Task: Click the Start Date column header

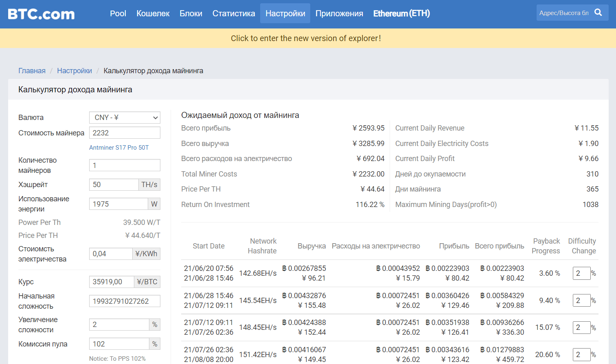Action: point(208,246)
